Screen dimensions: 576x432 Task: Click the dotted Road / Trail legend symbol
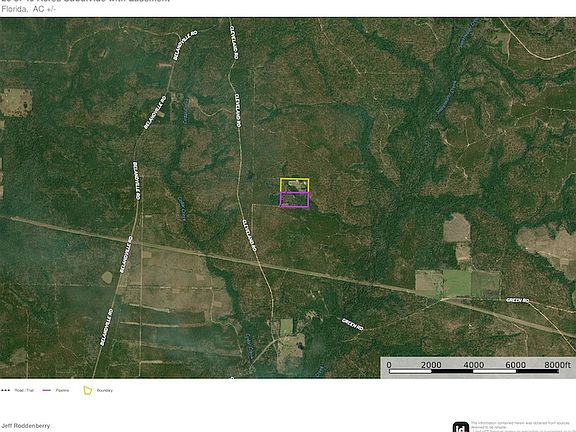tap(6, 390)
